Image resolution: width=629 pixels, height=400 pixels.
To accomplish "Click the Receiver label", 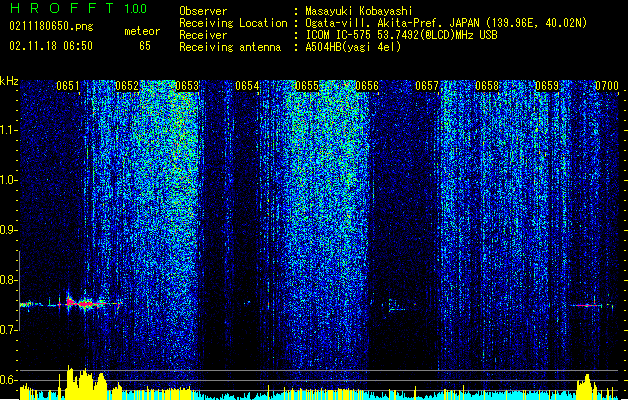I will (x=203, y=35).
